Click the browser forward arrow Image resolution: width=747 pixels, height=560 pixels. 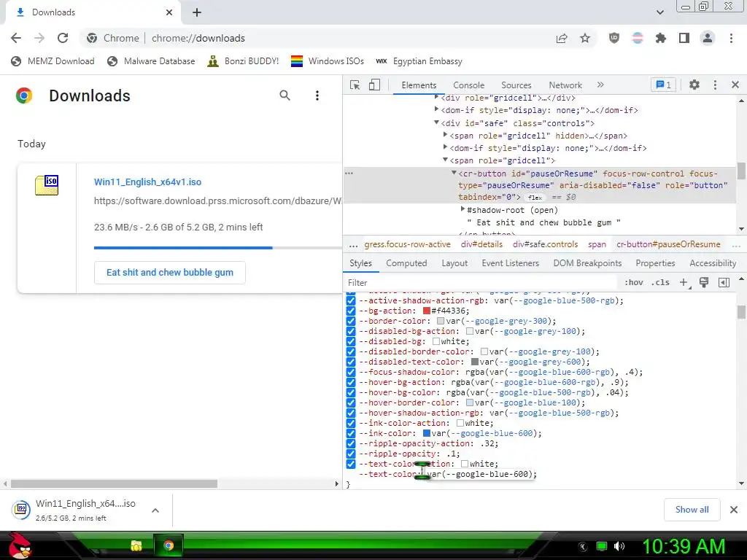coord(39,38)
